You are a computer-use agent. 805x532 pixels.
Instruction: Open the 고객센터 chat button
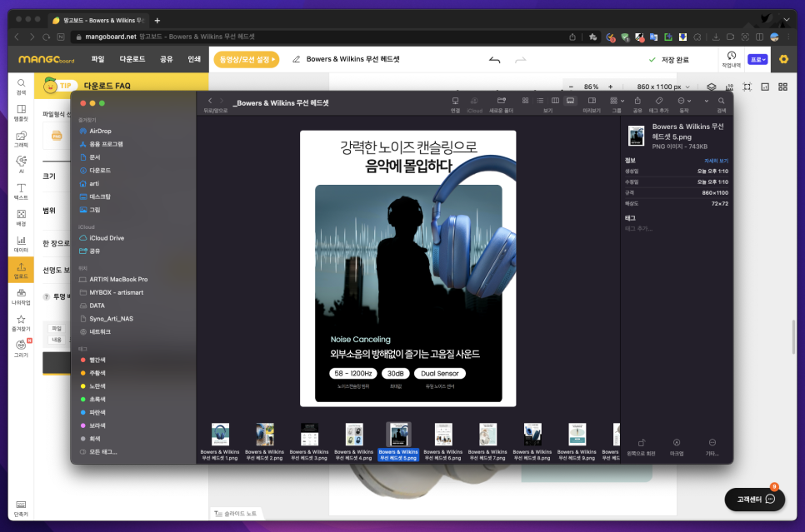tap(755, 500)
